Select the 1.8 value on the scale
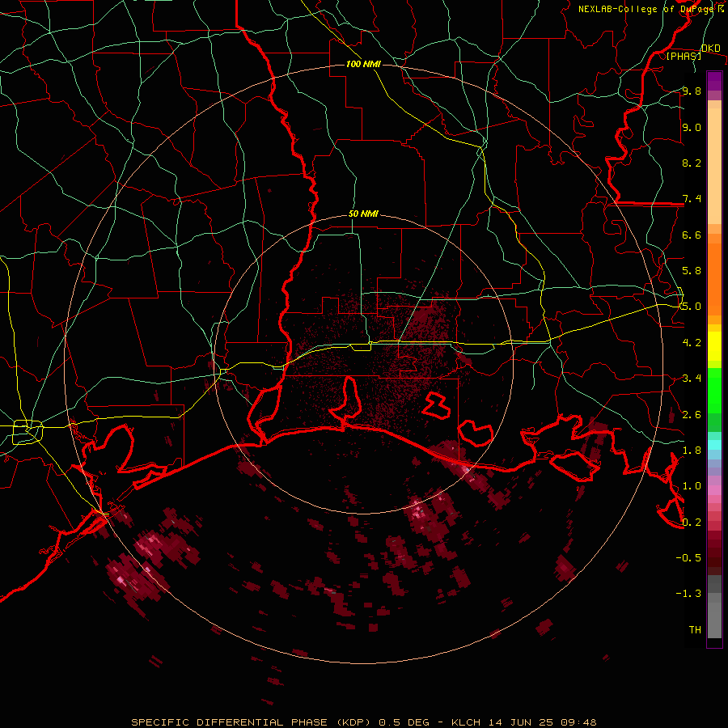Viewport: 728px width, 728px height. tap(692, 451)
